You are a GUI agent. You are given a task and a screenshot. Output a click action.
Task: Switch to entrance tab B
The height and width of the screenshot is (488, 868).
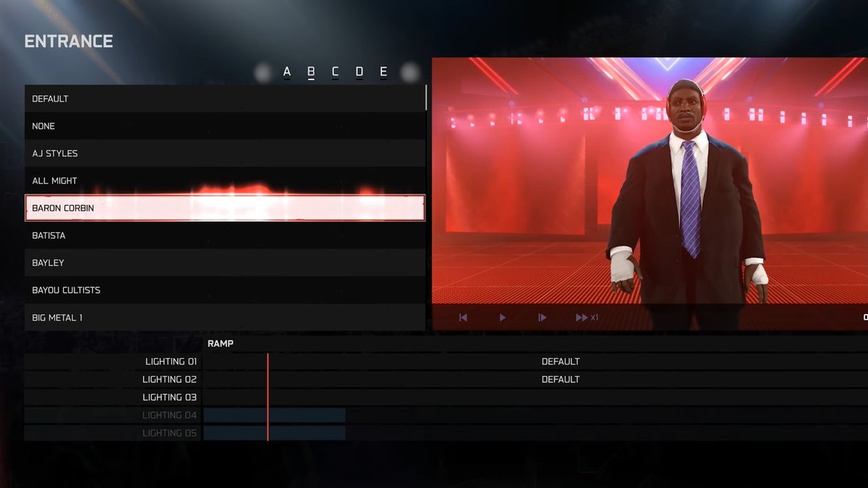(311, 72)
